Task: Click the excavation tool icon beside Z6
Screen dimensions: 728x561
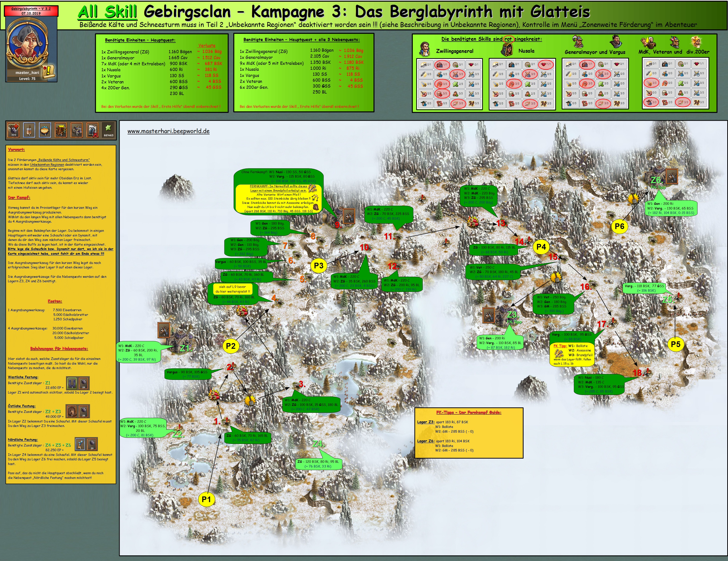Action: 672,176
